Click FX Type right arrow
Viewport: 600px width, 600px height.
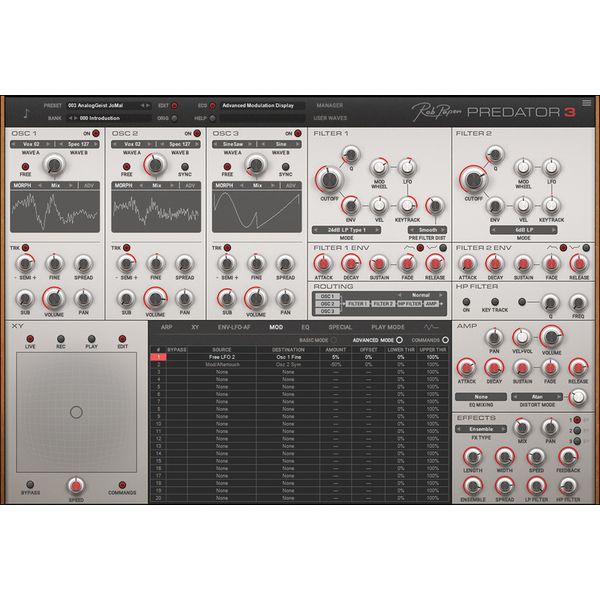click(503, 429)
